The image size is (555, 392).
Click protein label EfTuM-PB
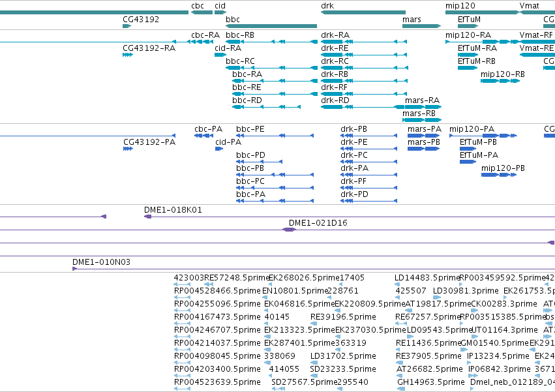click(x=478, y=142)
